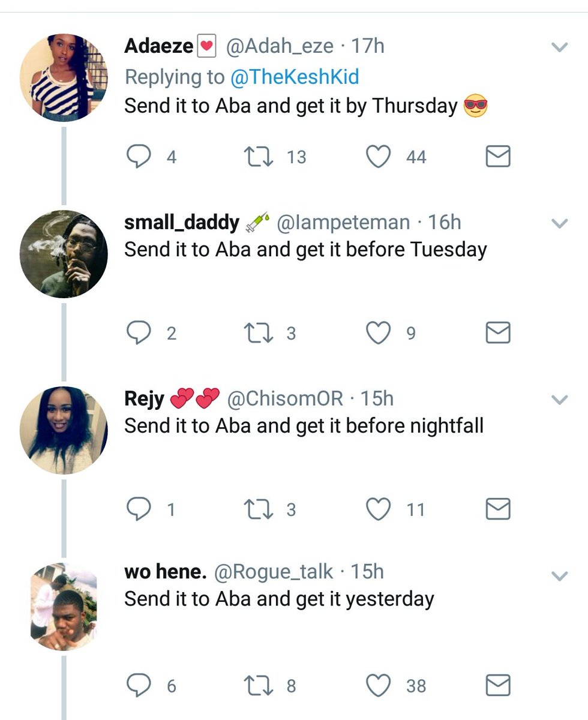Open more options for Adaeze's tweet

pyautogui.click(x=559, y=47)
